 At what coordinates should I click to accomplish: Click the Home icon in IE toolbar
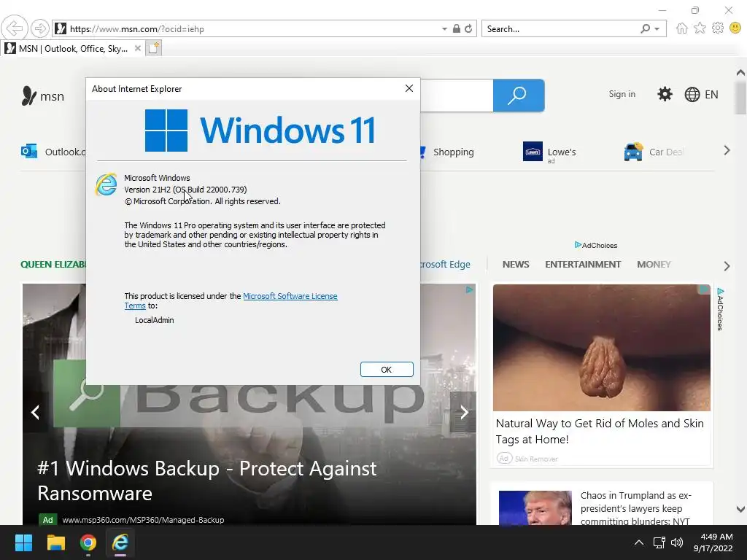682,28
